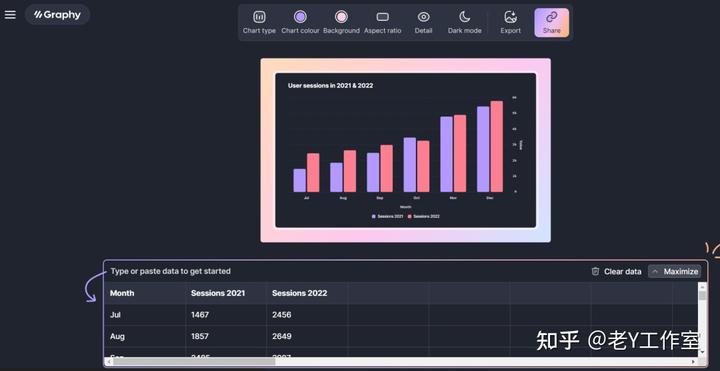Open the Chart colour picker

[300, 22]
